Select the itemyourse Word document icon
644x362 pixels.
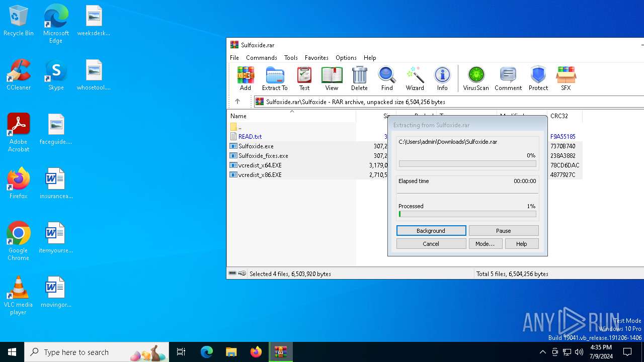pyautogui.click(x=56, y=238)
